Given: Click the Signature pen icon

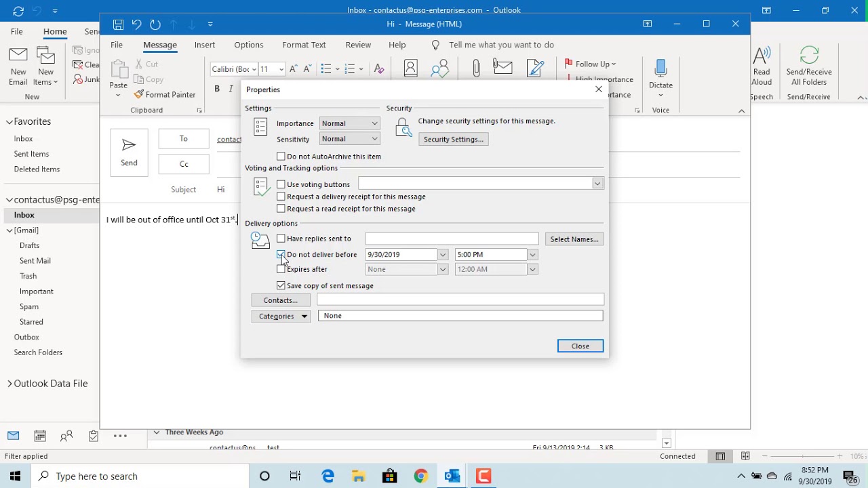Looking at the screenshot, I should (536, 68).
